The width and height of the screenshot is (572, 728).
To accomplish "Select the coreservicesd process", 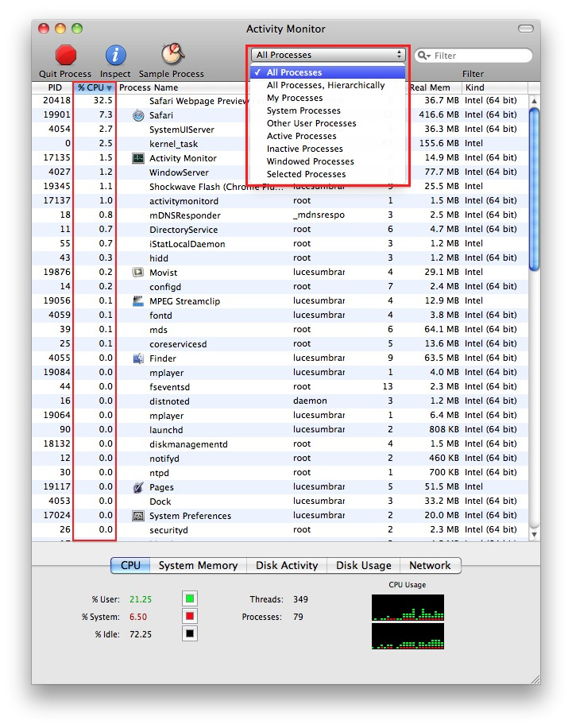I will (x=280, y=344).
